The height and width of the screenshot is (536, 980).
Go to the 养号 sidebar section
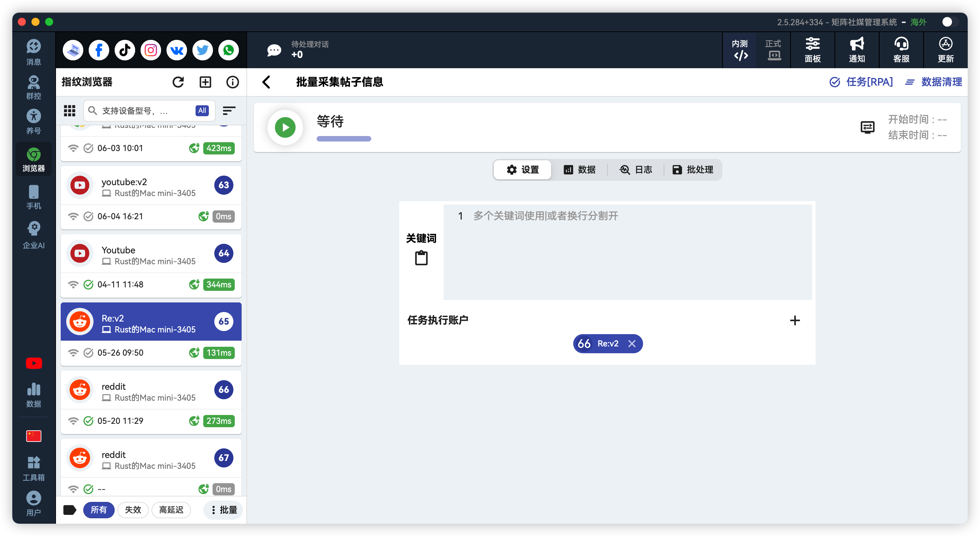(x=33, y=122)
